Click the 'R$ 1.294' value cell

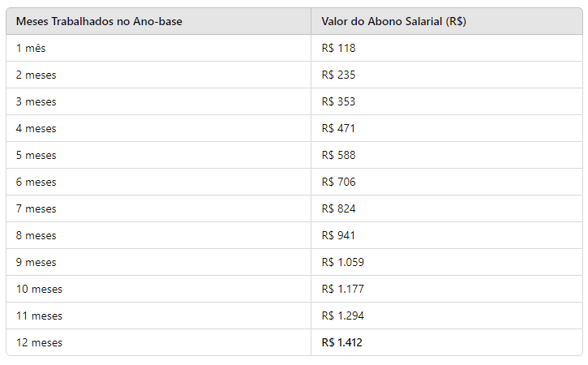coord(342,316)
